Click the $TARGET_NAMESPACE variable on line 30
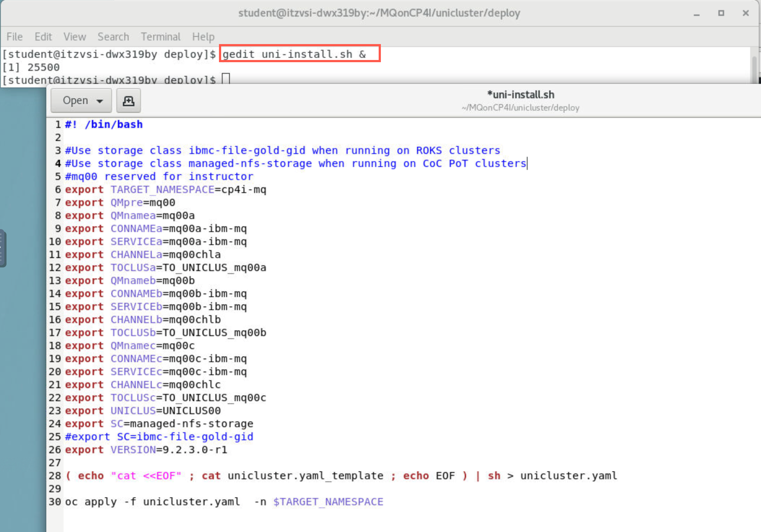This screenshot has width=761, height=532. pyautogui.click(x=328, y=502)
